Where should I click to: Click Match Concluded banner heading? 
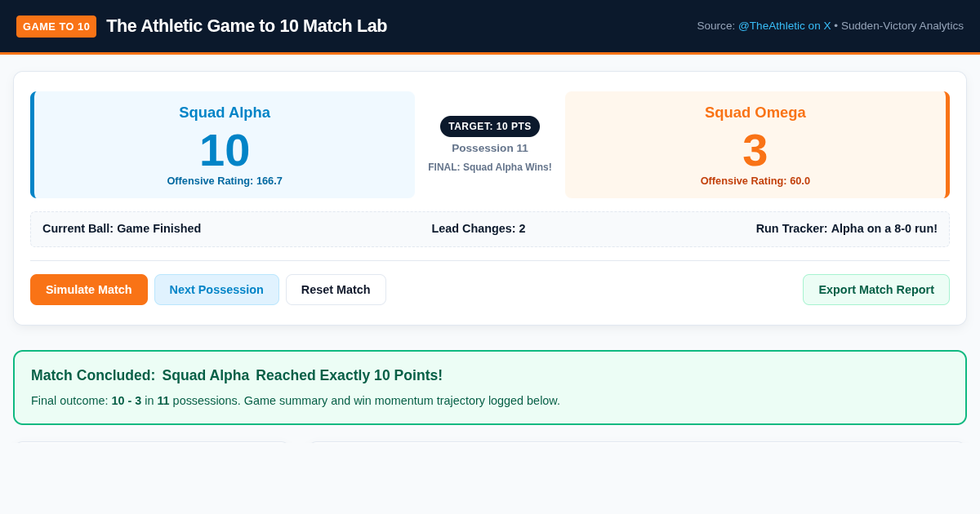pos(237,375)
